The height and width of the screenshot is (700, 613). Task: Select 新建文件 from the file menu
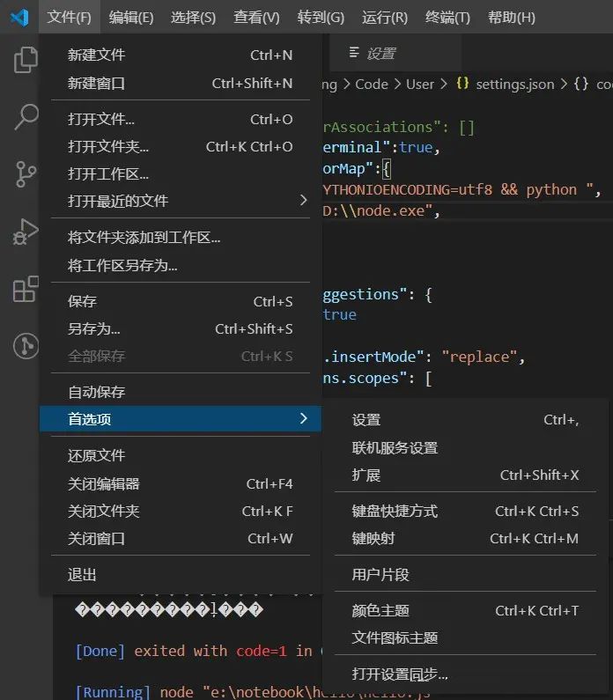pos(181,55)
